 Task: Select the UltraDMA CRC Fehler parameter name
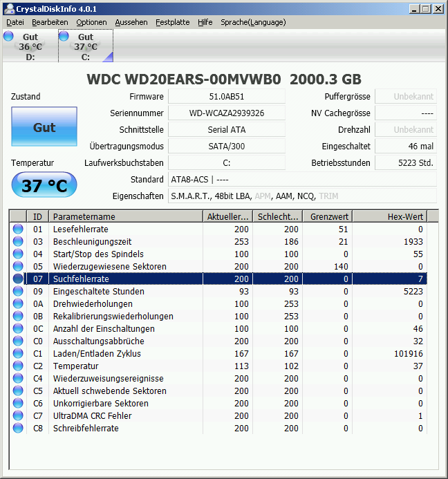92,416
